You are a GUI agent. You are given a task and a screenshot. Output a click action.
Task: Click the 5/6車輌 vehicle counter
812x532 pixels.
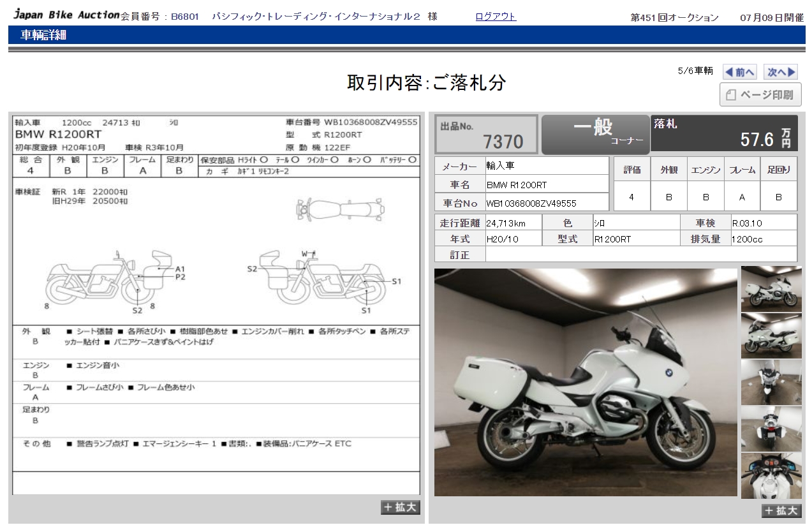pyautogui.click(x=695, y=71)
